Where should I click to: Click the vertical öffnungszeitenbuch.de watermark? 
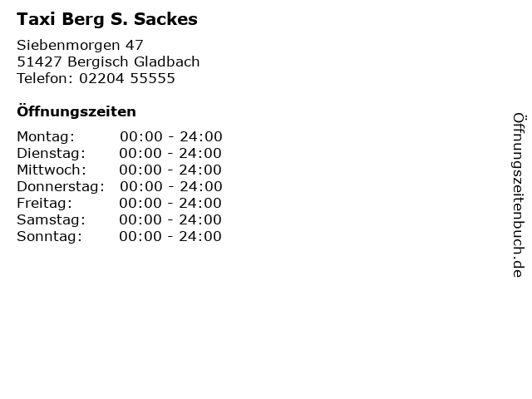tap(519, 195)
